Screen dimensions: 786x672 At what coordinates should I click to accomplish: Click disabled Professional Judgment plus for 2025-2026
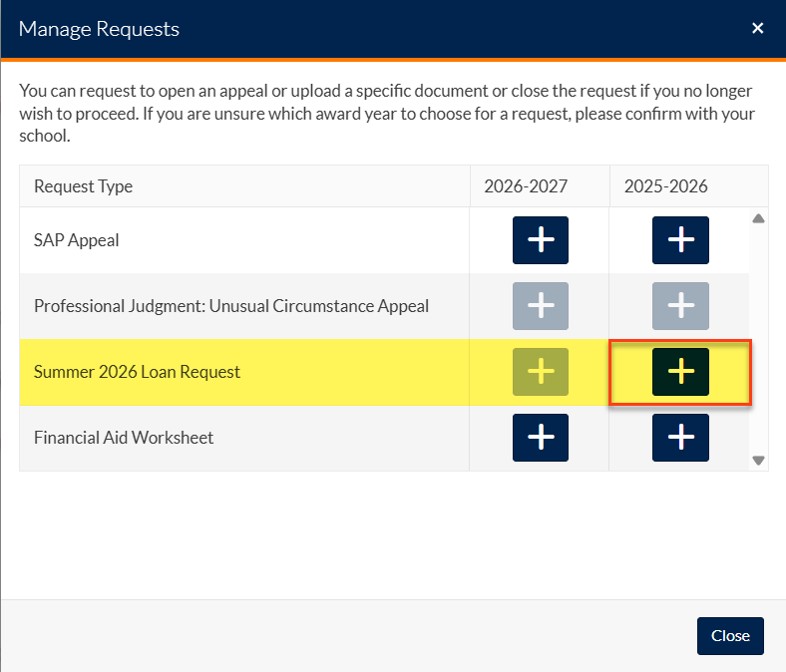click(680, 306)
